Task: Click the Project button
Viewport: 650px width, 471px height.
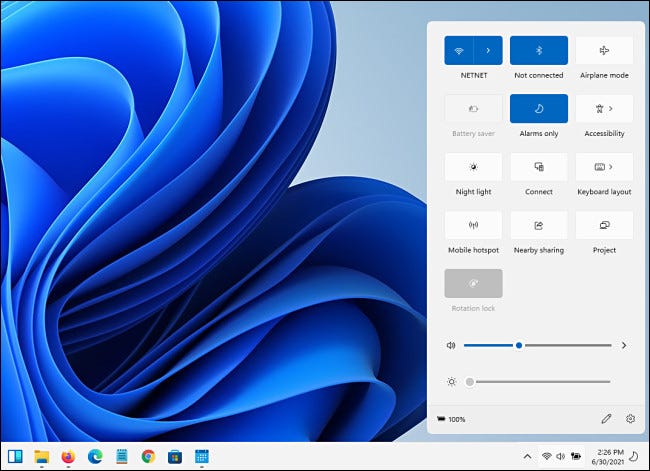Action: point(604,225)
